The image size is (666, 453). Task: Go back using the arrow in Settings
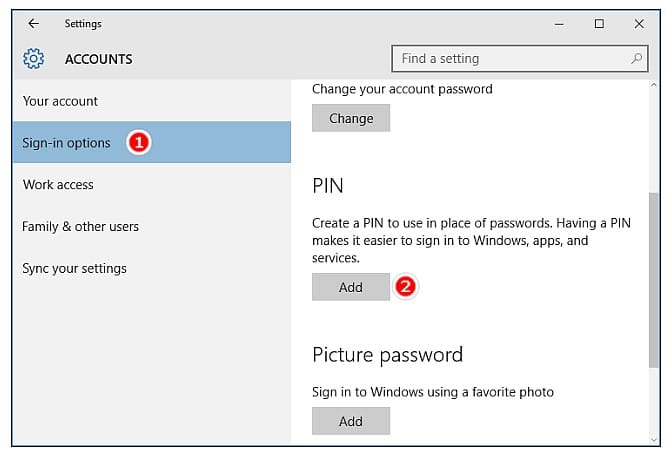click(33, 24)
